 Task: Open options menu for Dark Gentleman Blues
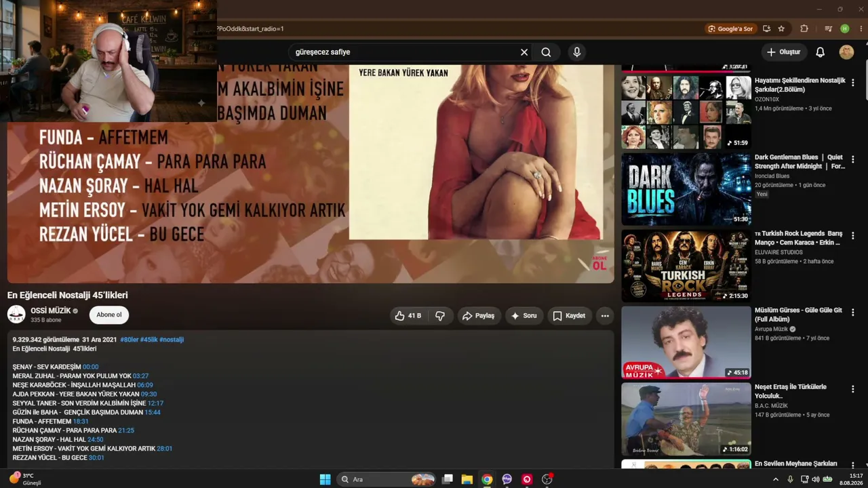pyautogui.click(x=853, y=159)
